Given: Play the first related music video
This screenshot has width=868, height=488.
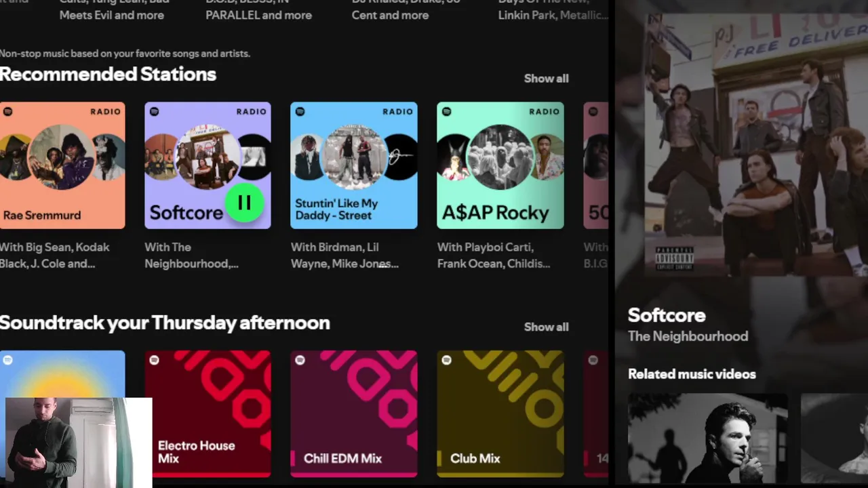Looking at the screenshot, I should click(708, 439).
